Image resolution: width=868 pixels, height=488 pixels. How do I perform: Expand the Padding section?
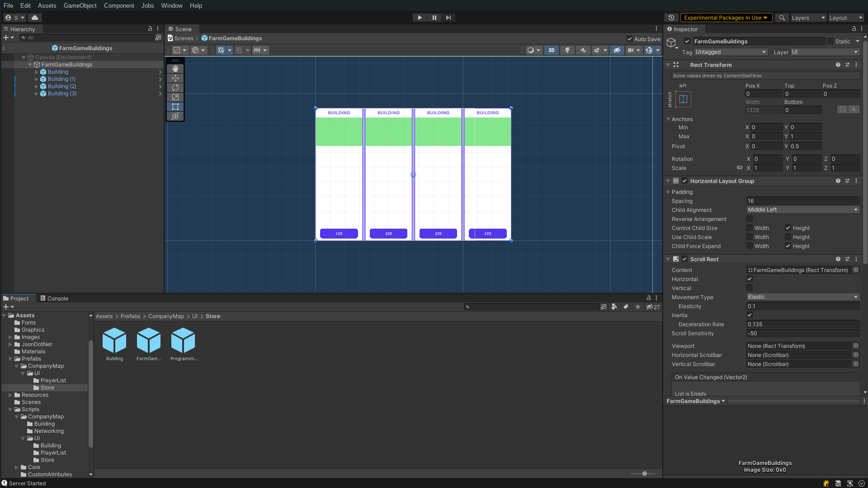click(x=668, y=192)
